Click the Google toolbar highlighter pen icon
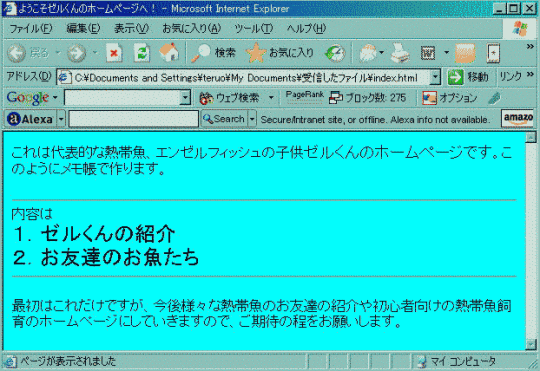Screen dimensions: 540x371 [494, 98]
